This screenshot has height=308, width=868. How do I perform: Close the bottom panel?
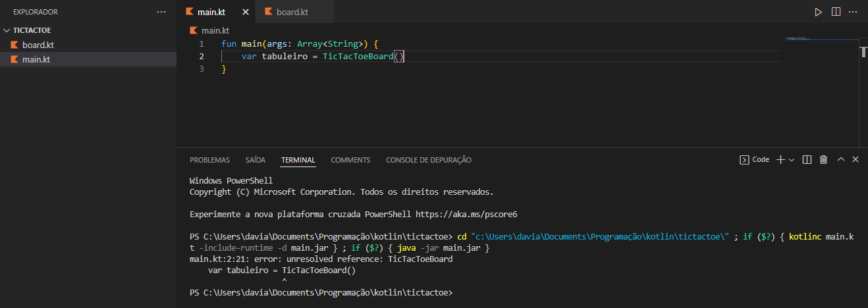coord(855,159)
